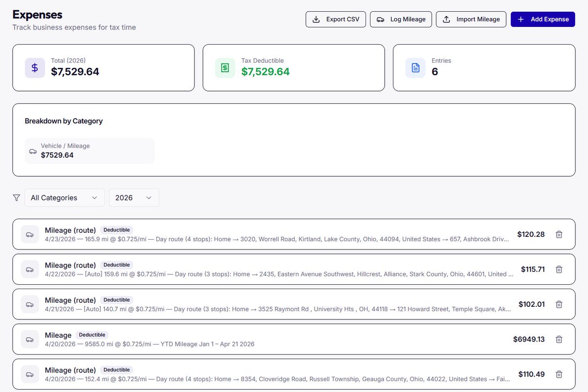Click the filter funnel icon

coord(17,197)
